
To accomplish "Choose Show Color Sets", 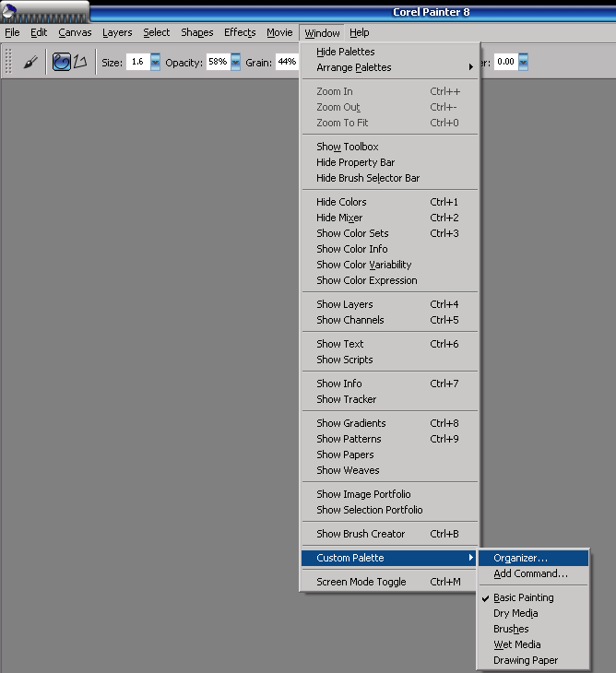I will coord(390,233).
